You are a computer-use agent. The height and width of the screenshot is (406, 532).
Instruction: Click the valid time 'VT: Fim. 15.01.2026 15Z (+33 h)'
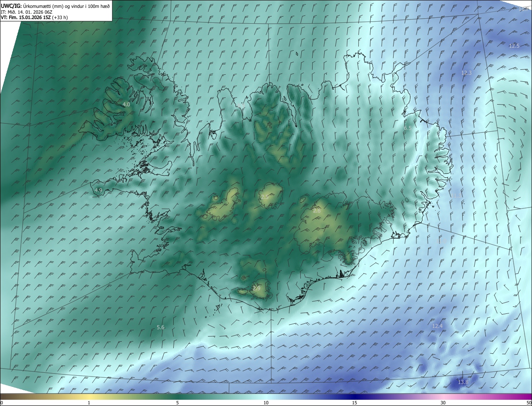click(34, 17)
